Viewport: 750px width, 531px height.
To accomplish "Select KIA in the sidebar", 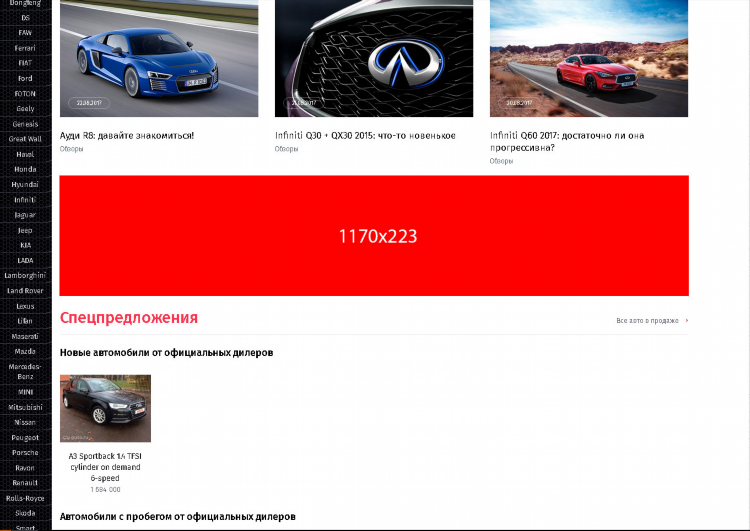I will (25, 245).
